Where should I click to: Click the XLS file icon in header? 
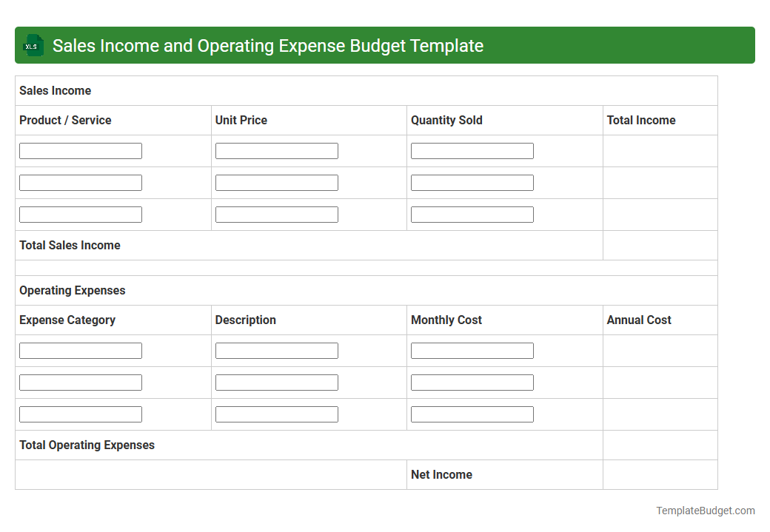pyautogui.click(x=33, y=45)
